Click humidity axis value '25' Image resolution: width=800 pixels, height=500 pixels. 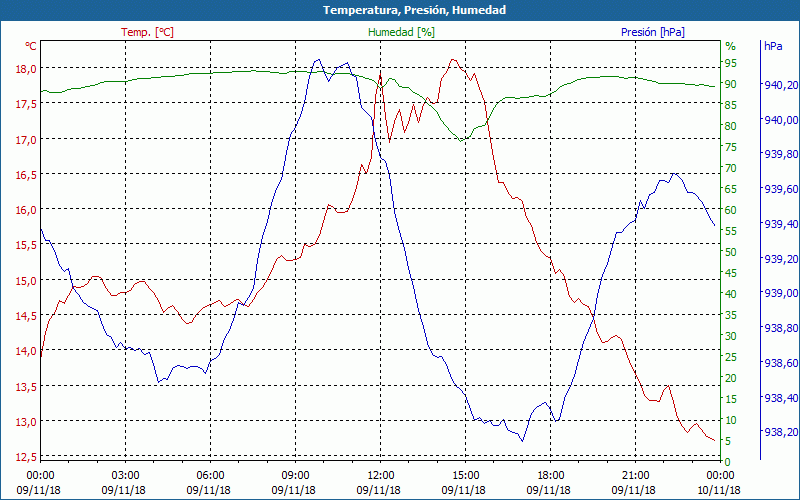click(731, 357)
